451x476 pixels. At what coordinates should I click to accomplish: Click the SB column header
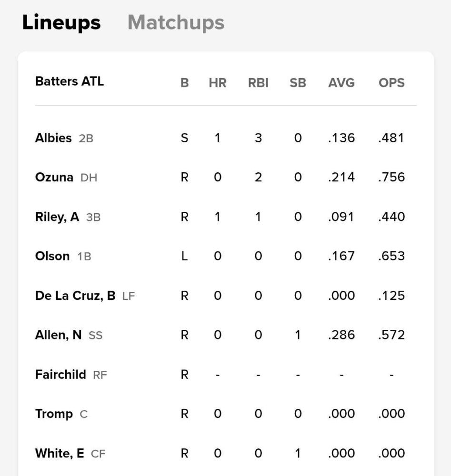tap(298, 83)
